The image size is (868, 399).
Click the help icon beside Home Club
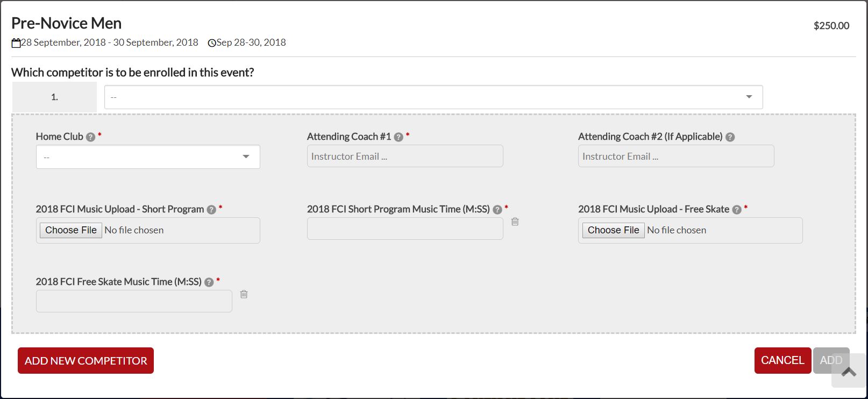90,137
